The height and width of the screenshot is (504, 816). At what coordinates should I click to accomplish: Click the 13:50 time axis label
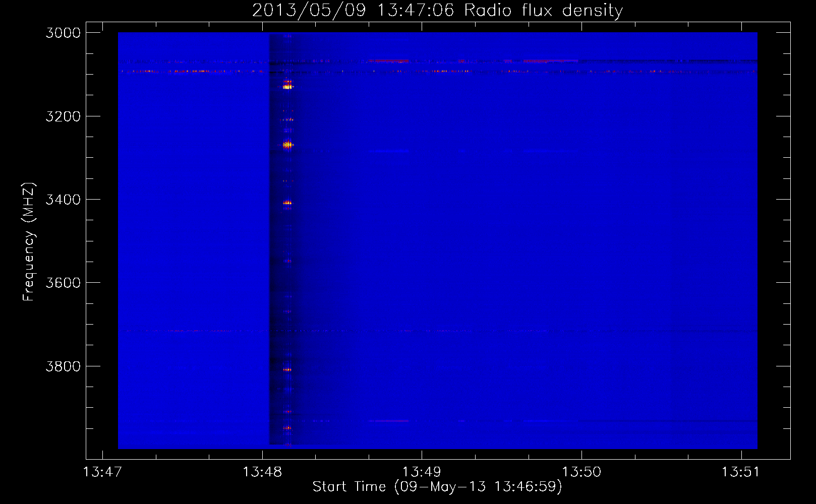(581, 472)
